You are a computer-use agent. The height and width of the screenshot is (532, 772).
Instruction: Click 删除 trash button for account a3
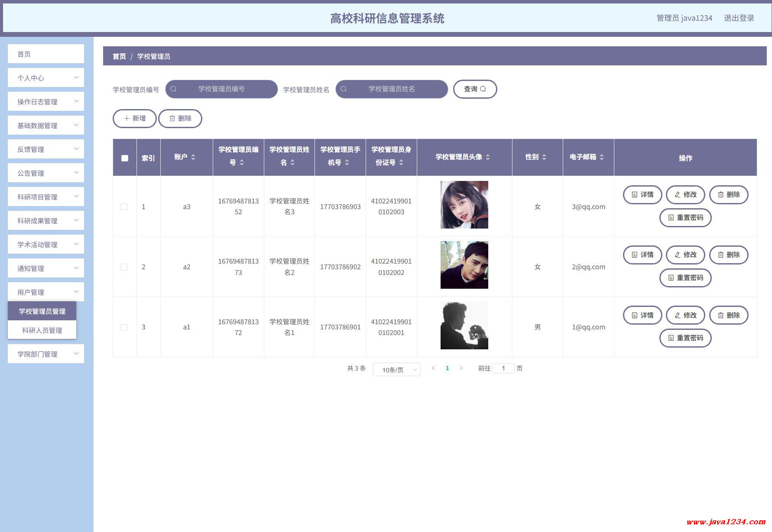click(729, 195)
